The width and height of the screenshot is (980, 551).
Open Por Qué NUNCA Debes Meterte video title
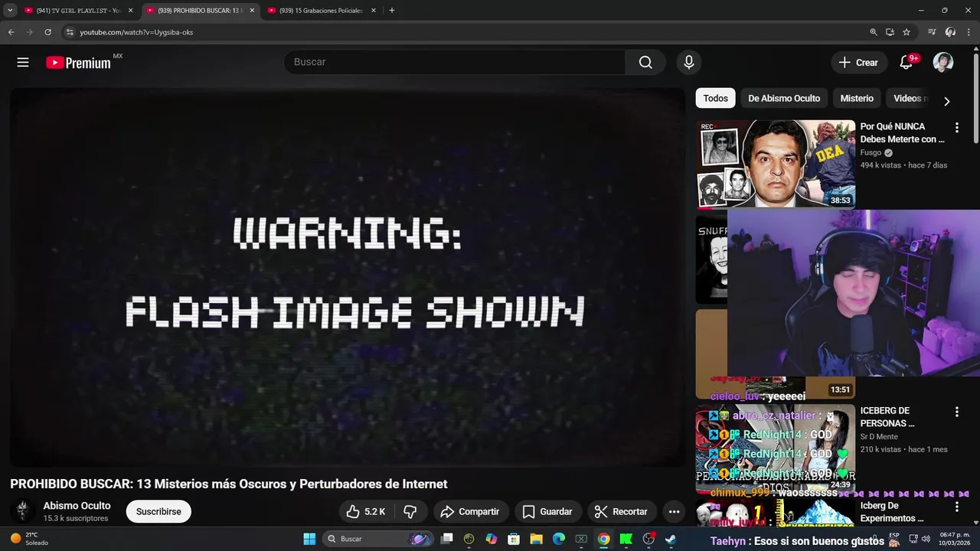point(903,132)
